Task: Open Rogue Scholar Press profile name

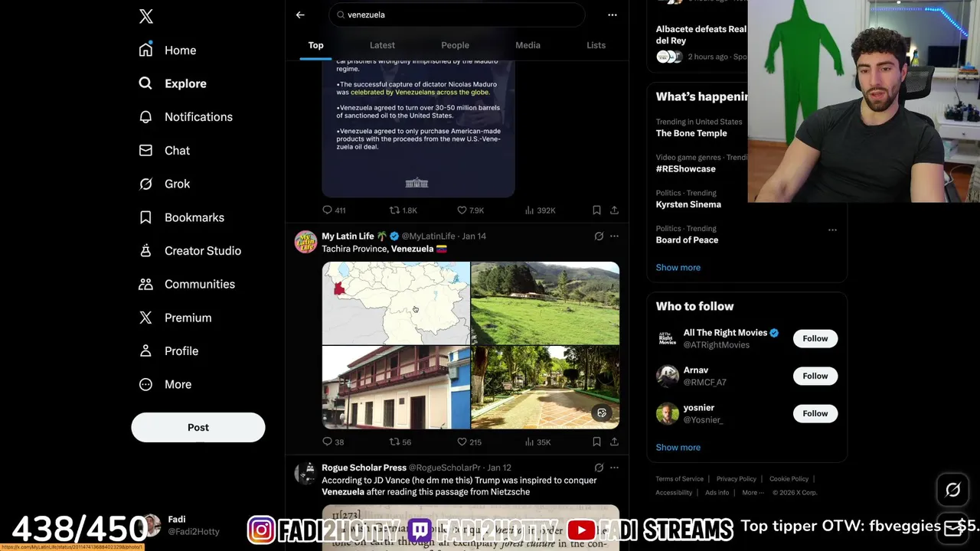Action: point(364,468)
